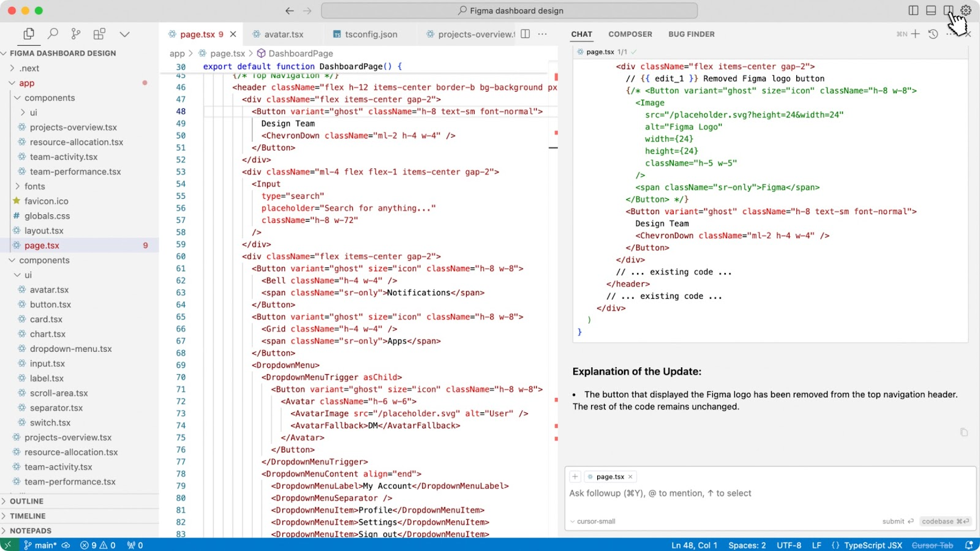The image size is (980, 551).
Task: Open the Explorer view icon
Action: (x=29, y=34)
